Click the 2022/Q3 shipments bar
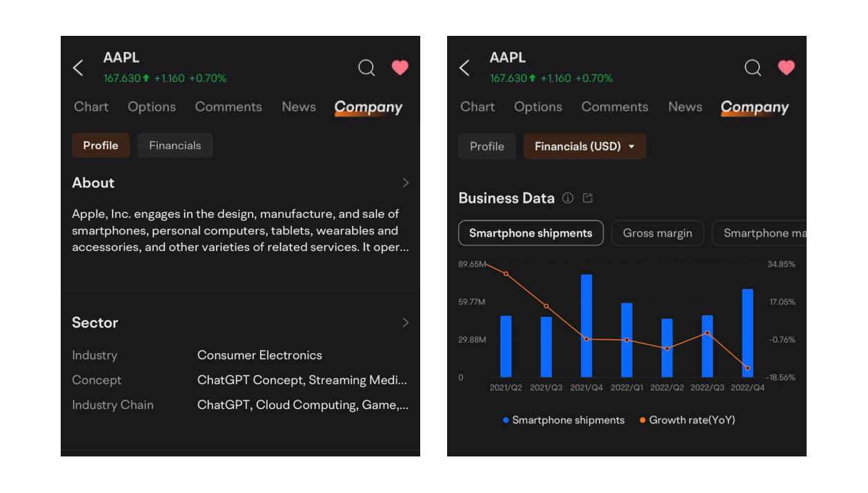This screenshot has width=868, height=493. (707, 346)
